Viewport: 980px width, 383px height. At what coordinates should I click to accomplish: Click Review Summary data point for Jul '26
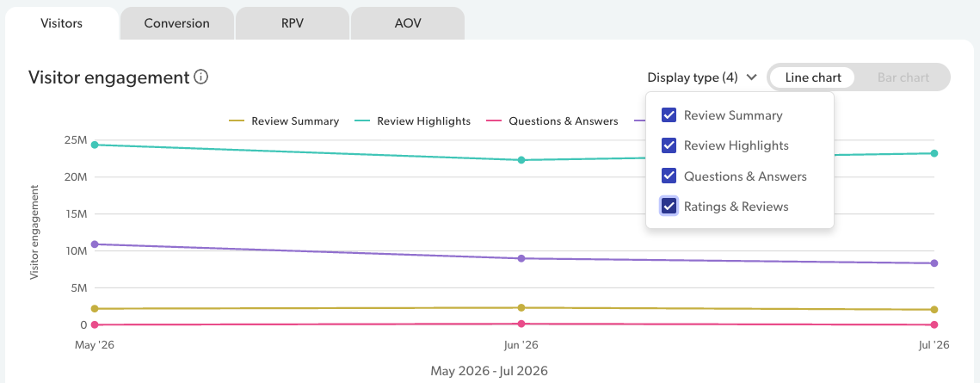tap(934, 309)
